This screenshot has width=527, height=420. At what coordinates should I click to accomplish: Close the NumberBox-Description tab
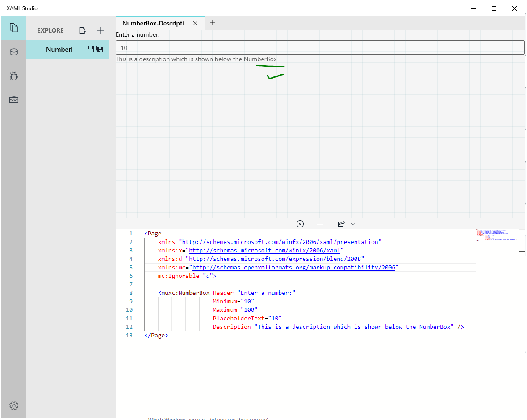tap(195, 23)
